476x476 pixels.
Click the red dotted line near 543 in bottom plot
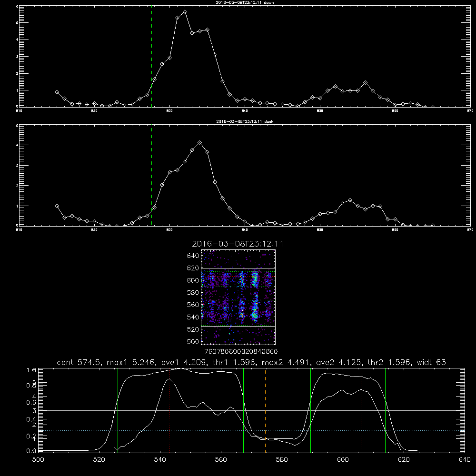[169, 410]
